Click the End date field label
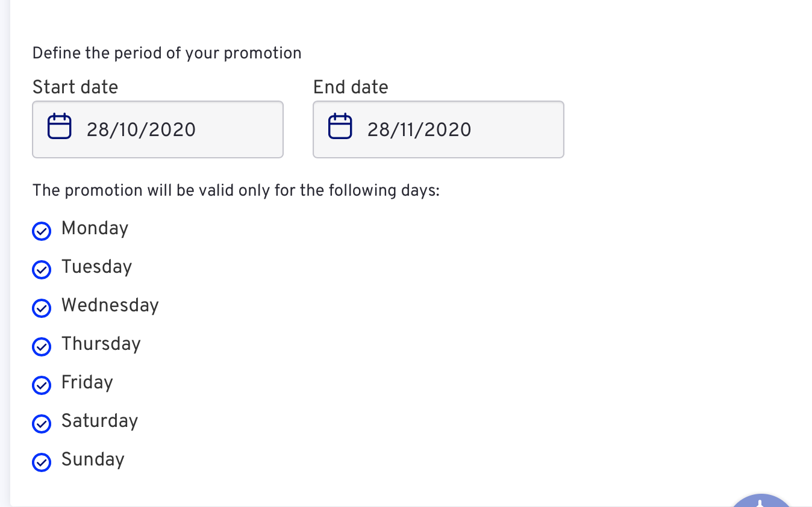This screenshot has height=507, width=812. [x=351, y=87]
